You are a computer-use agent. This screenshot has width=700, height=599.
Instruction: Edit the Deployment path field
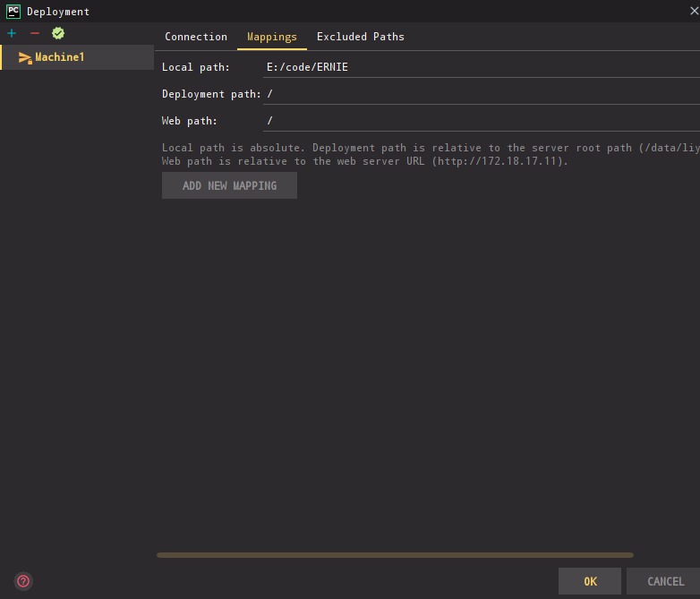point(482,94)
